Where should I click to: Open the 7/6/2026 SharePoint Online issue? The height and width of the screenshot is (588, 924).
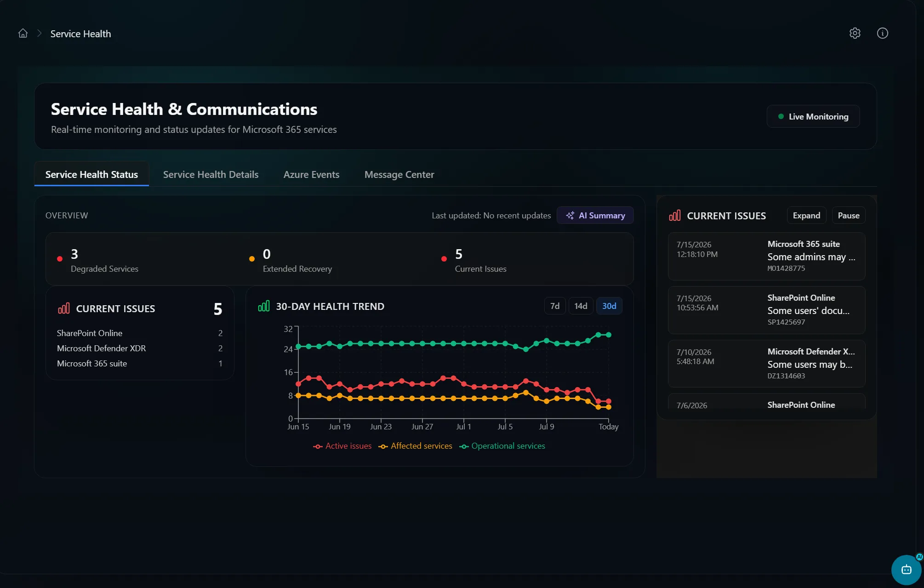tap(766, 401)
